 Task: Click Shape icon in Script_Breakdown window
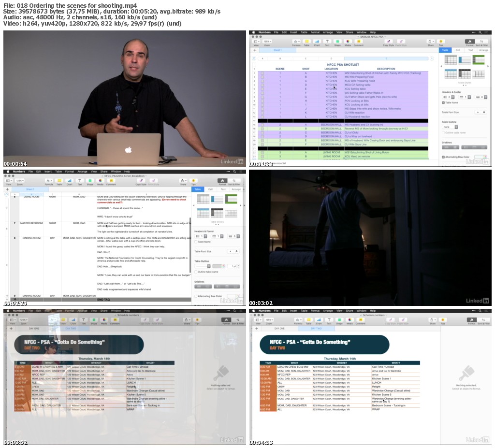click(x=90, y=181)
